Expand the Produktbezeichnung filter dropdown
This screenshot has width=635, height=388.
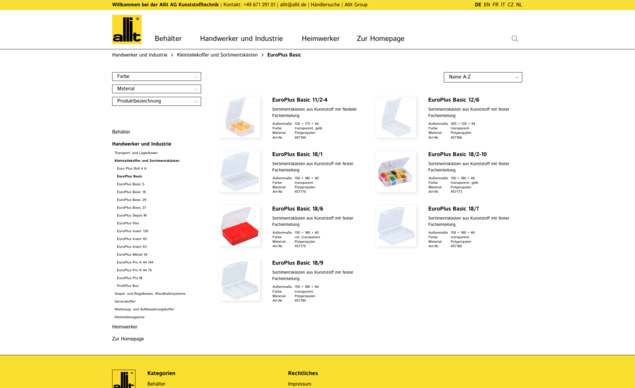(156, 101)
